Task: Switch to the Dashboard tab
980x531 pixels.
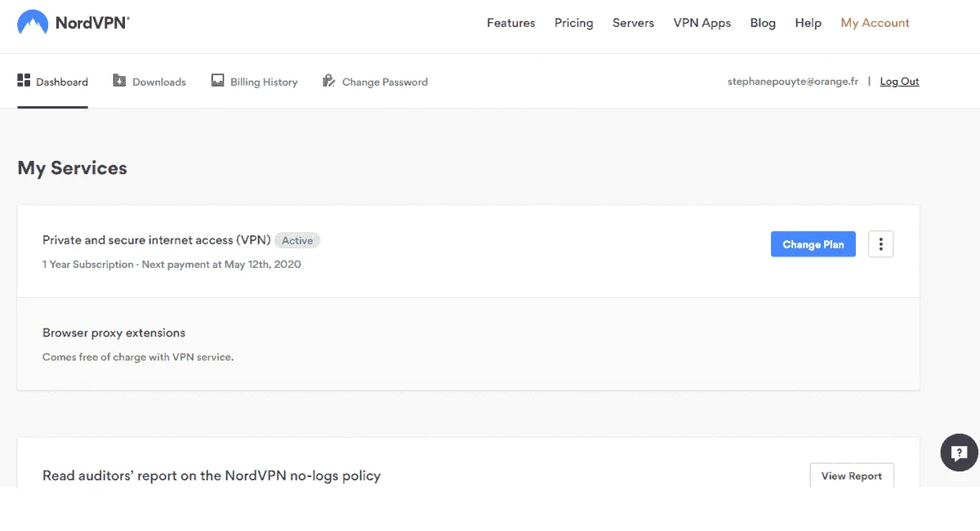Action: click(52, 82)
